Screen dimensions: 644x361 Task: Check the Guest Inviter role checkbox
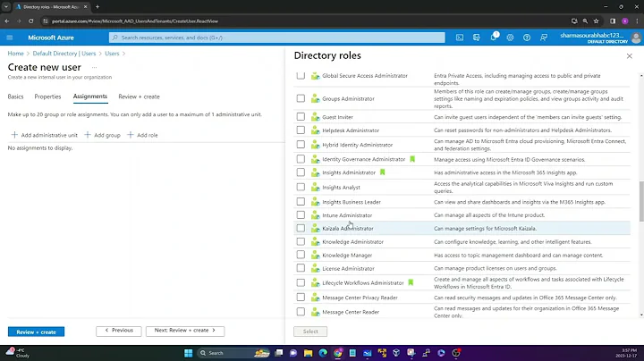301,116
